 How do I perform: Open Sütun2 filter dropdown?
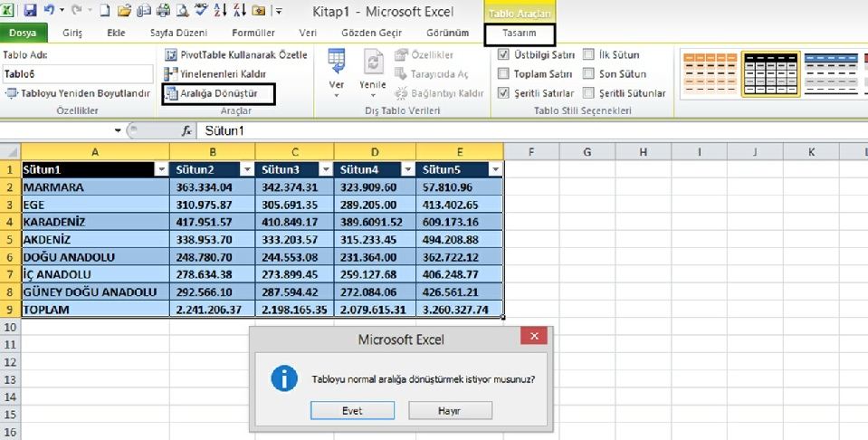point(247,170)
